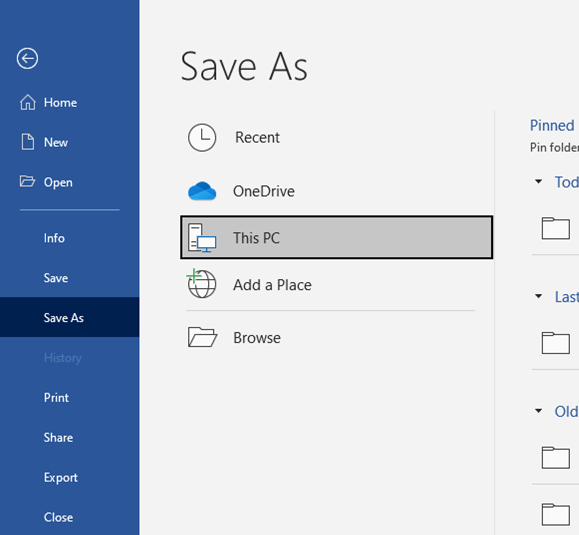579x535 pixels.
Task: Select the OneDrive location label
Action: (264, 191)
